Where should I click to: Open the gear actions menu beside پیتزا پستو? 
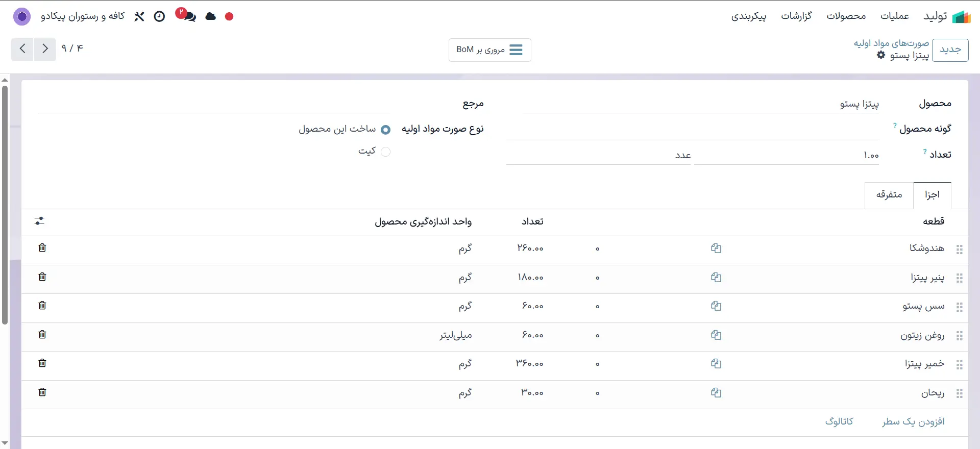coord(881,55)
